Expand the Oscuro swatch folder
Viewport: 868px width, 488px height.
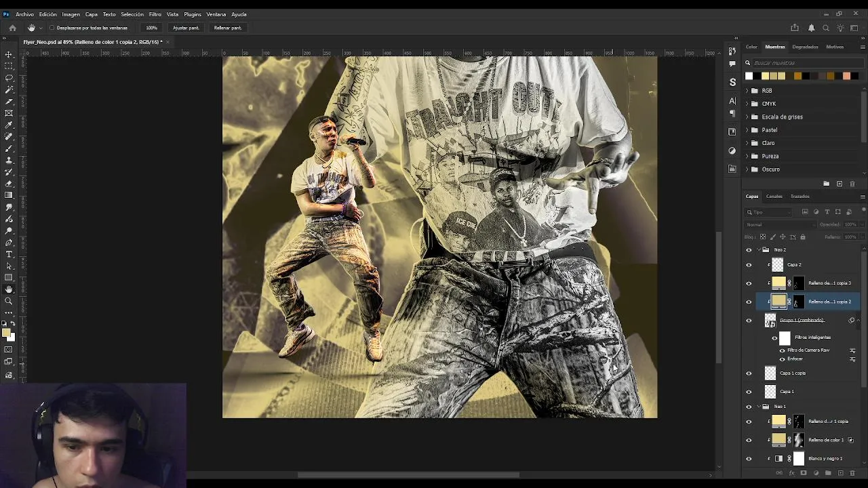coord(747,169)
